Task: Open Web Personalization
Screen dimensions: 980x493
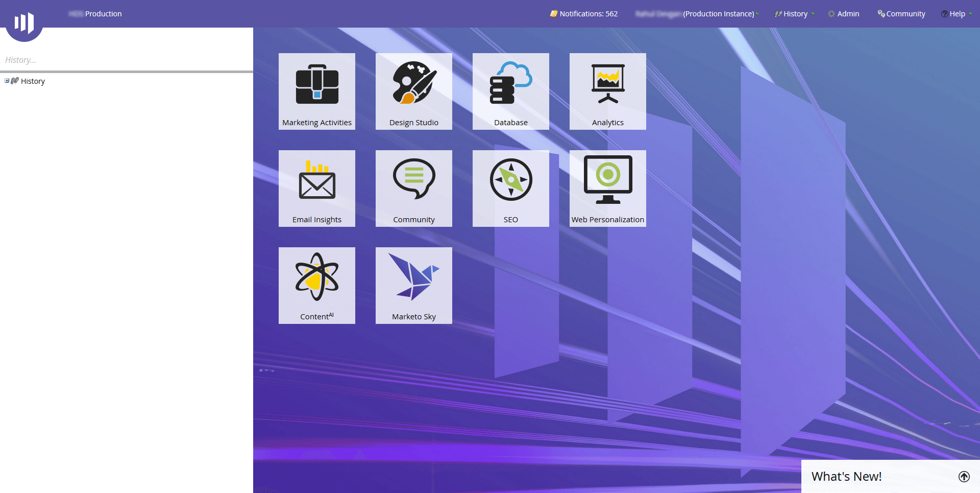Action: (x=607, y=188)
